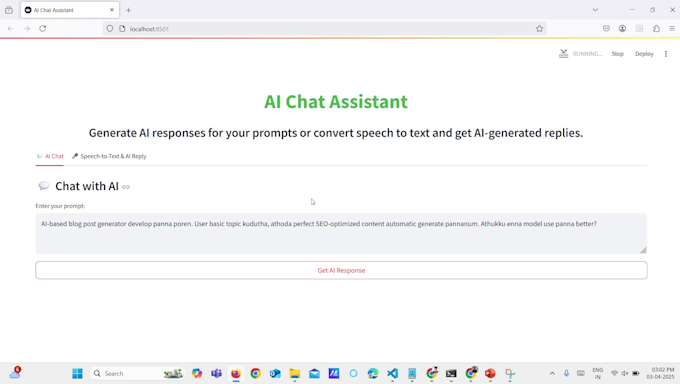Click the running status animation icon
This screenshot has width=680, height=384.
563,54
